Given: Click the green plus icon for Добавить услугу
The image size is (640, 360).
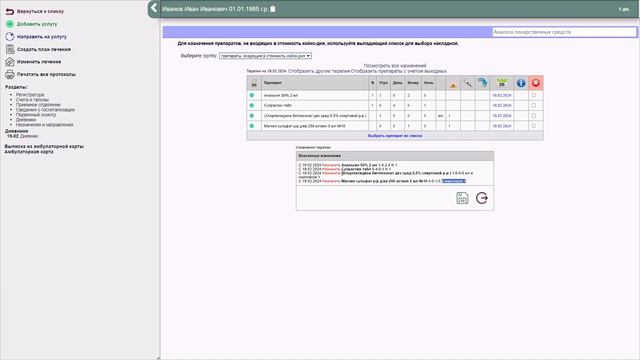Looking at the screenshot, I should (x=10, y=24).
